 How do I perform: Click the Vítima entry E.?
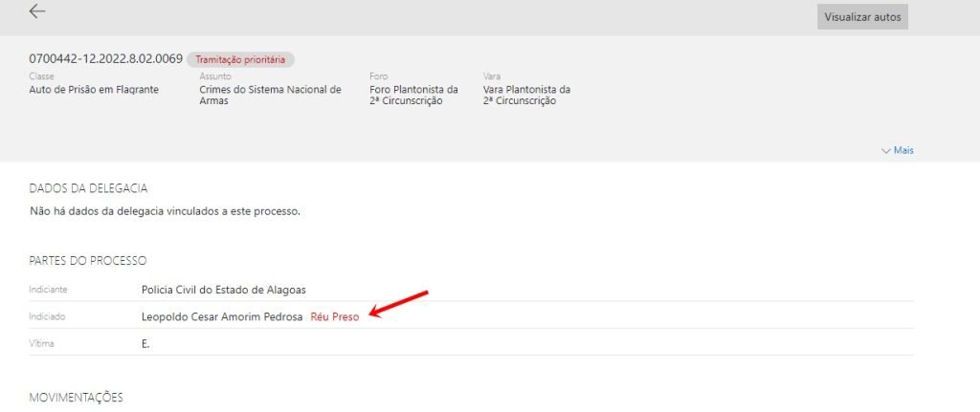point(145,343)
